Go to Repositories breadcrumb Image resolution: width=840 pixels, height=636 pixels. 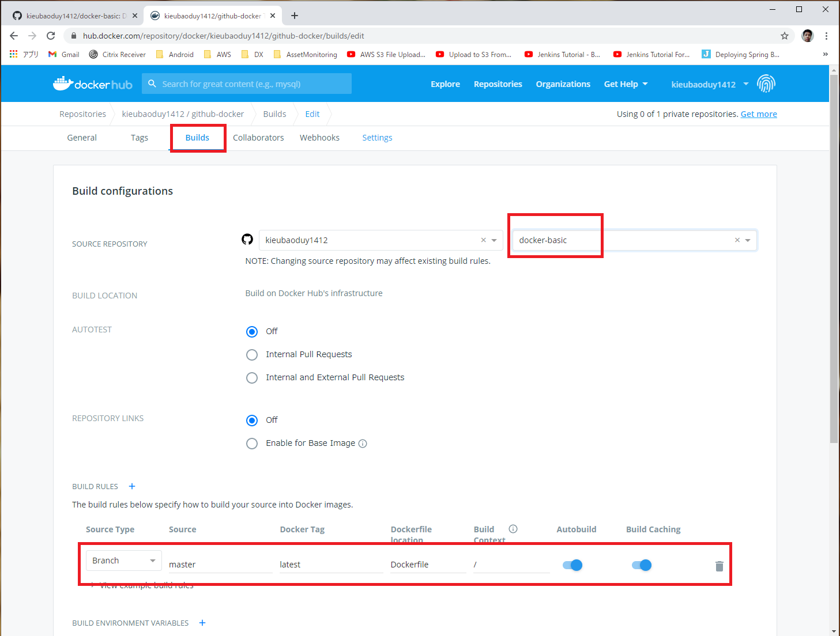click(82, 114)
